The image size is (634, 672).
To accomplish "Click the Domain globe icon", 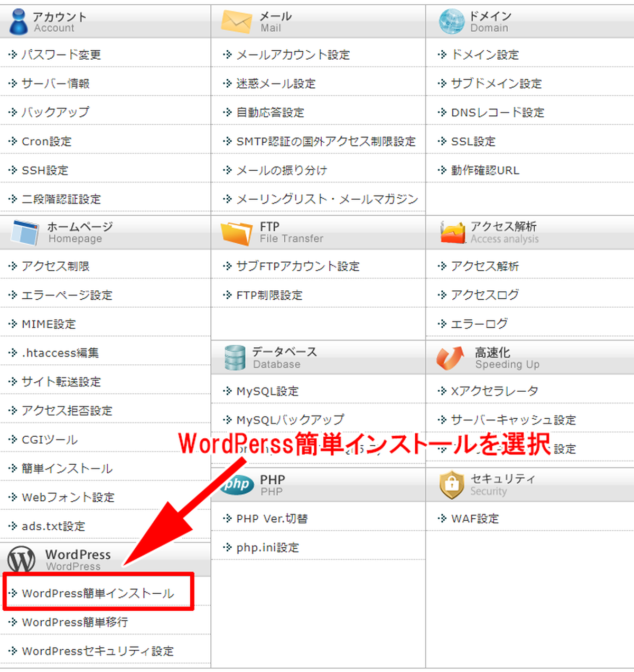I will [x=452, y=22].
